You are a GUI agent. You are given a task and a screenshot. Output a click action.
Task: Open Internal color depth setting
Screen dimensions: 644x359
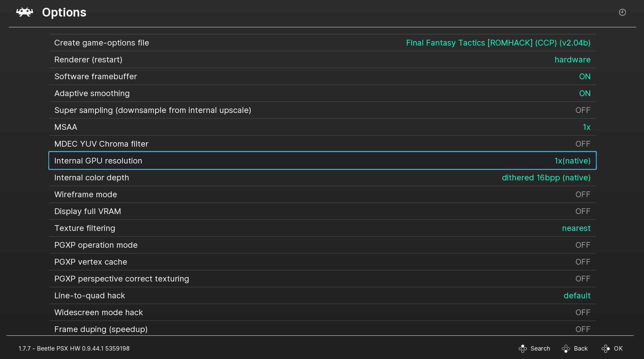point(322,178)
